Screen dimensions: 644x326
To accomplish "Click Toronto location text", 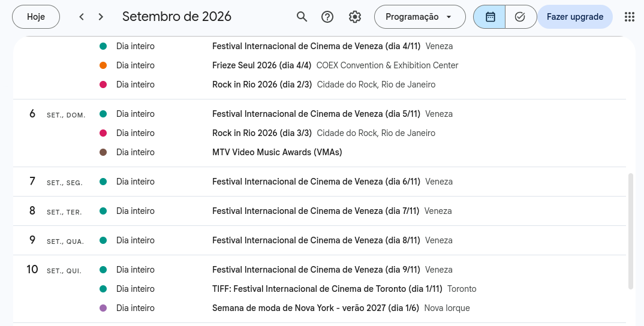I will coord(462,289).
